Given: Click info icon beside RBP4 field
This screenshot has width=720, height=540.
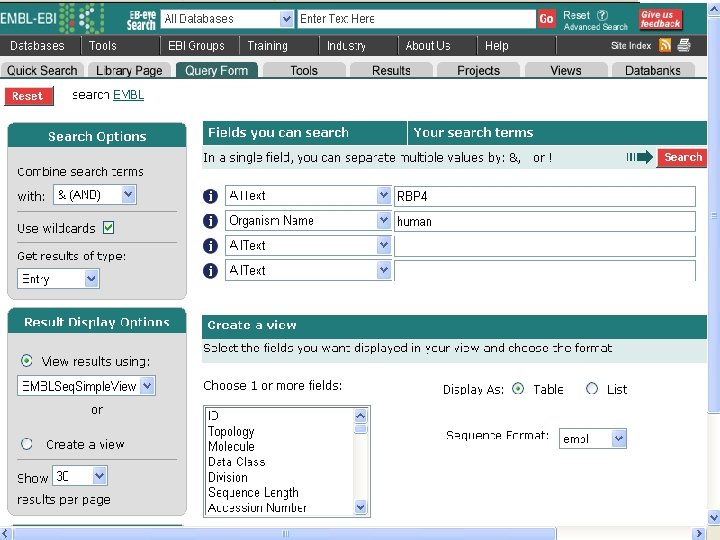Looking at the screenshot, I should (210, 196).
